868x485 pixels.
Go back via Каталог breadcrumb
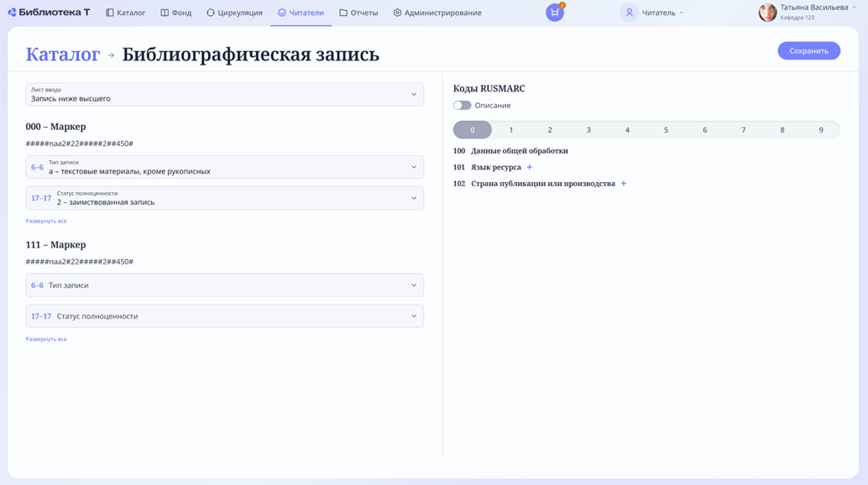coord(63,55)
